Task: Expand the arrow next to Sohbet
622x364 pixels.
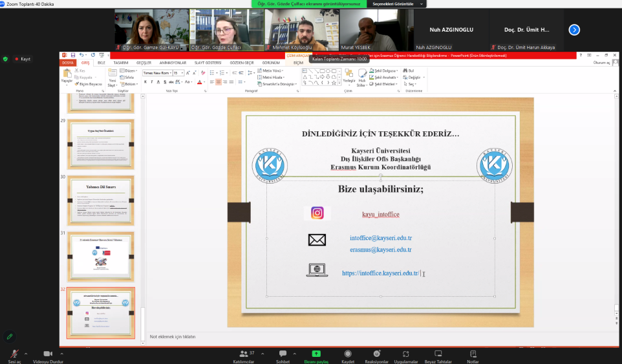Action: 294,354
